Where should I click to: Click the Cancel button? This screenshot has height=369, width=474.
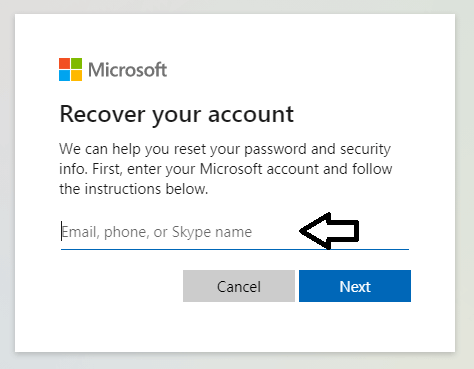coord(239,286)
